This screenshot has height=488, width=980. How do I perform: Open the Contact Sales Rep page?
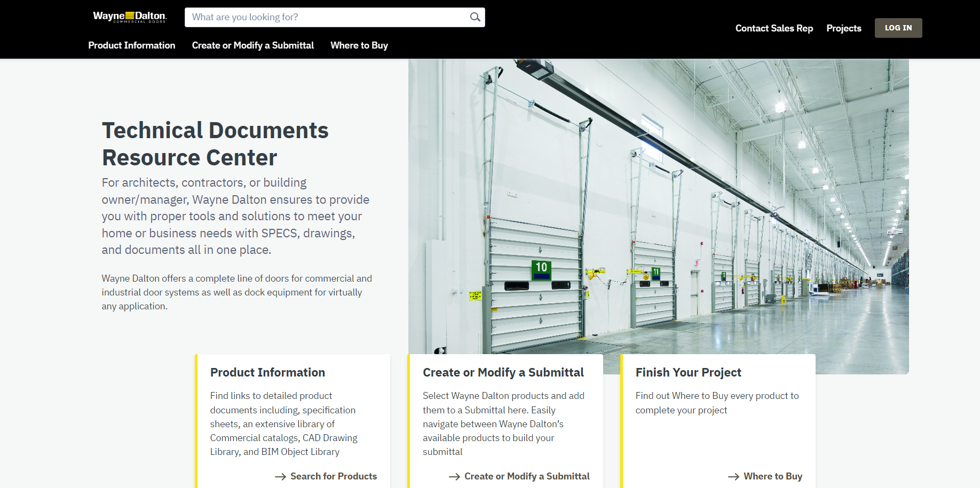(774, 28)
